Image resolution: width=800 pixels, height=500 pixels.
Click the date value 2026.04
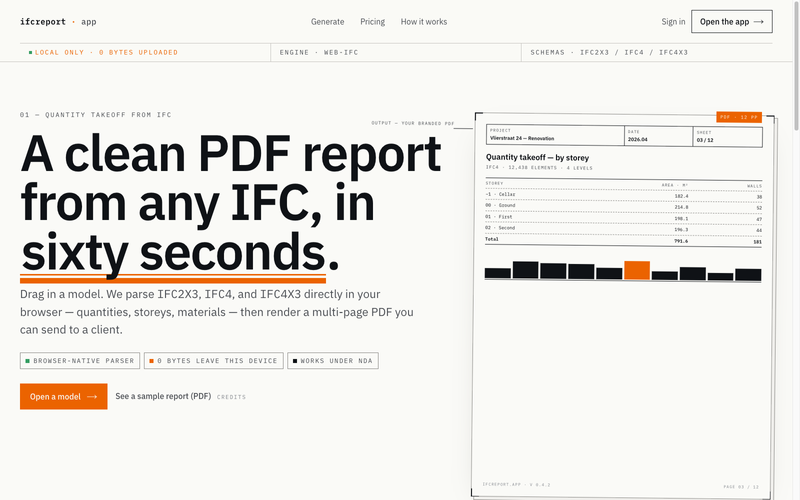tap(637, 139)
